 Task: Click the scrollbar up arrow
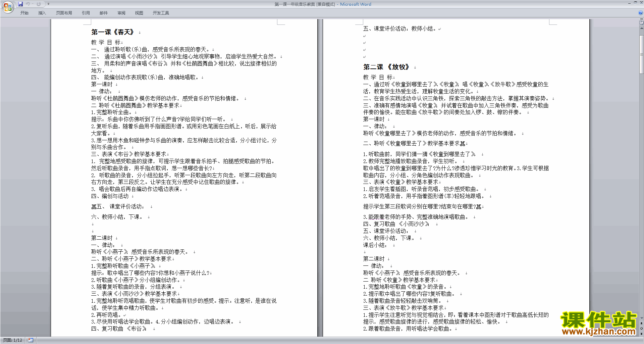click(x=641, y=28)
